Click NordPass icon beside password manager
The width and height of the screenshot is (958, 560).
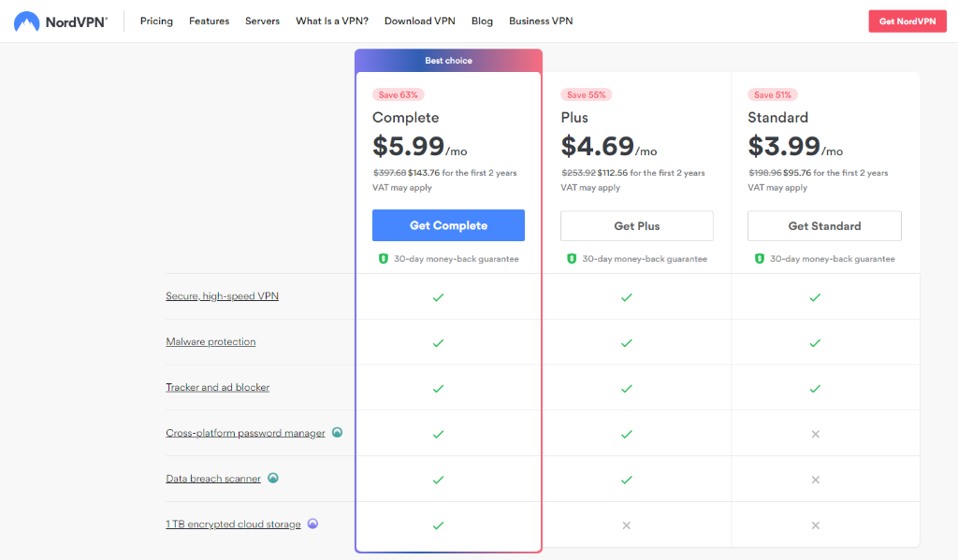(x=337, y=432)
